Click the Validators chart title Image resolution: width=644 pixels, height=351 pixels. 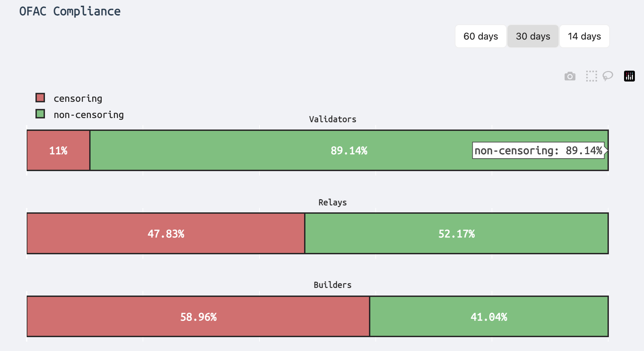point(332,119)
